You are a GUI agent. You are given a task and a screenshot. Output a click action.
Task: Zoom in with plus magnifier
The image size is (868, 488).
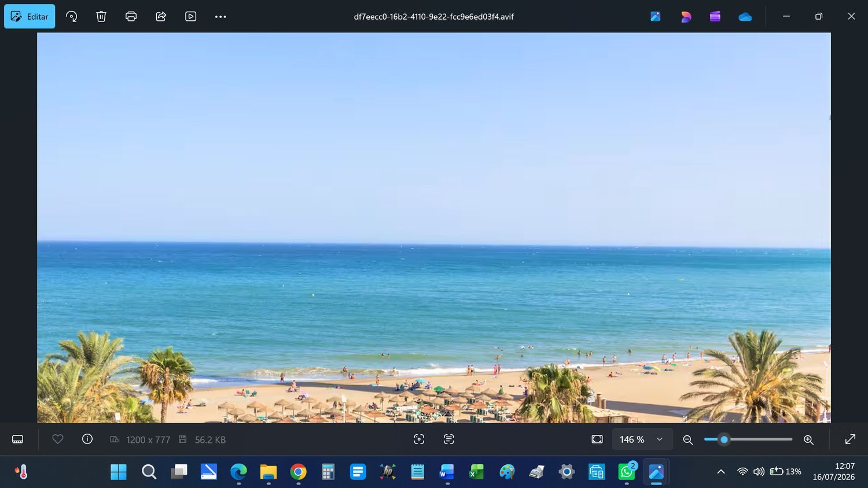pos(808,440)
